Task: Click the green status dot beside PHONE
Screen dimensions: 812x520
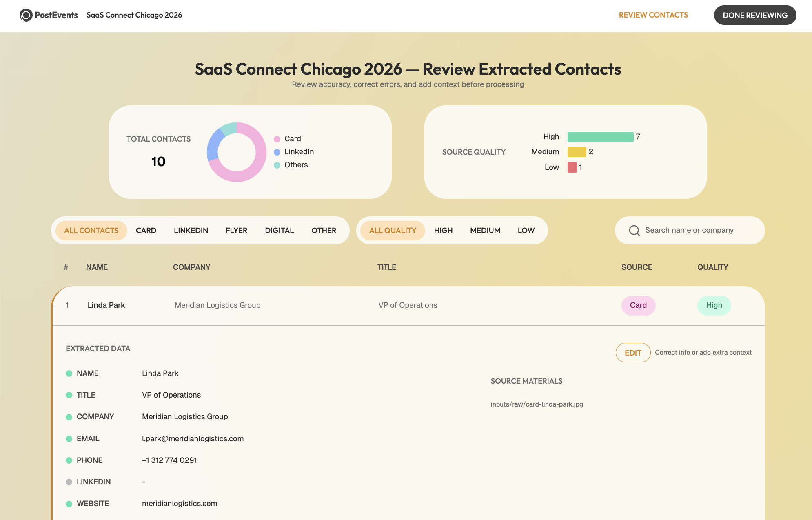Action: click(69, 460)
